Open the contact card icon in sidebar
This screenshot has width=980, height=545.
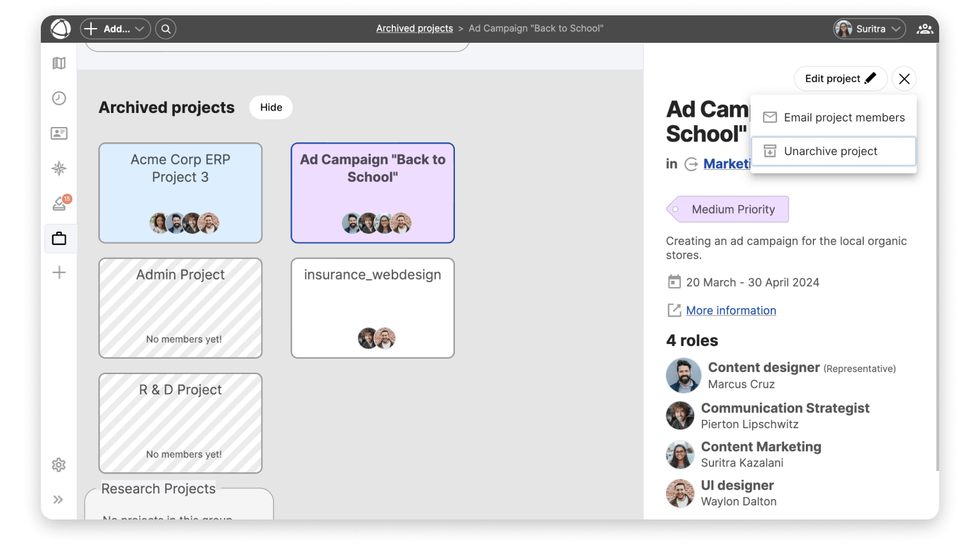(x=59, y=133)
